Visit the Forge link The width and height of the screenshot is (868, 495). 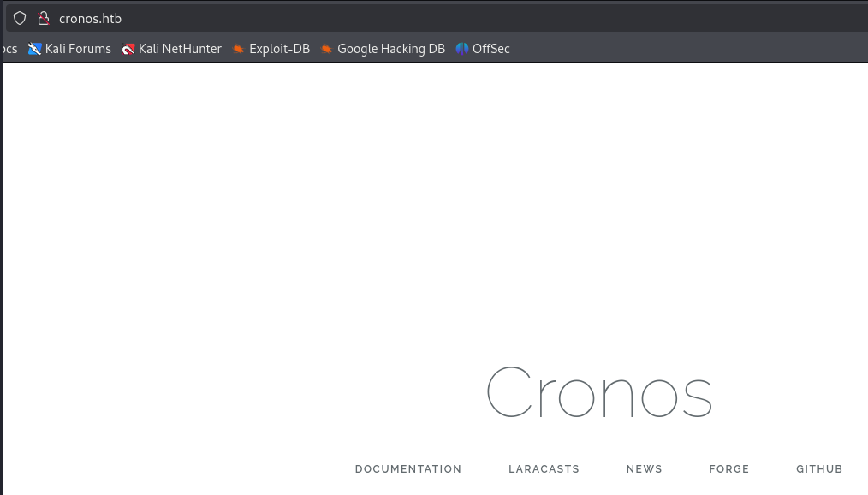click(728, 469)
